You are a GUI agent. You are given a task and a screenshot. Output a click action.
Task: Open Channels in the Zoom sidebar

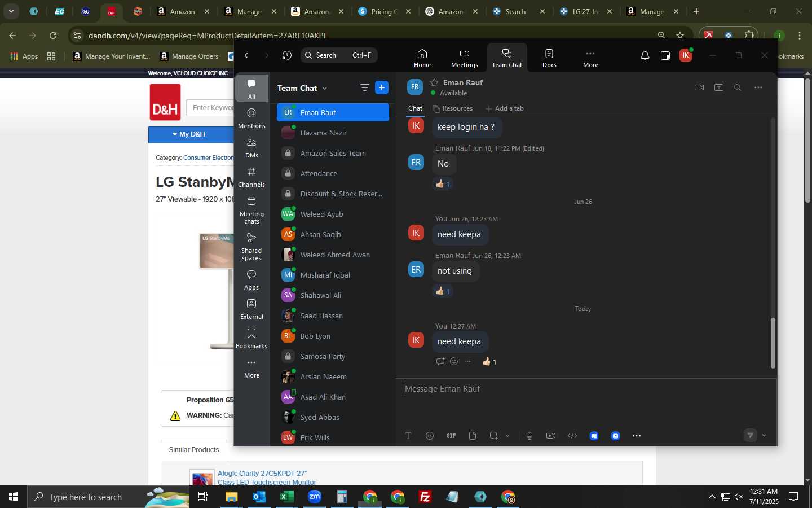click(251, 177)
